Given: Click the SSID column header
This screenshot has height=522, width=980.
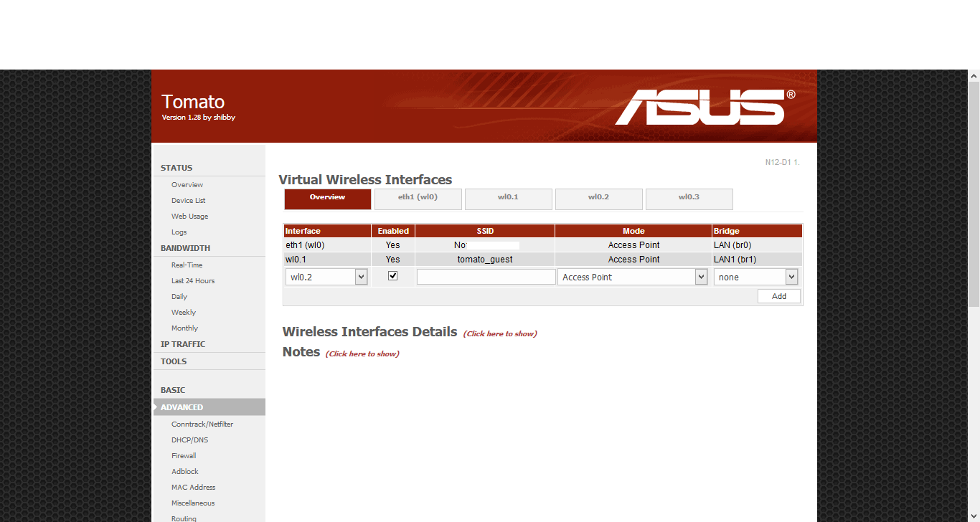Looking at the screenshot, I should (485, 231).
